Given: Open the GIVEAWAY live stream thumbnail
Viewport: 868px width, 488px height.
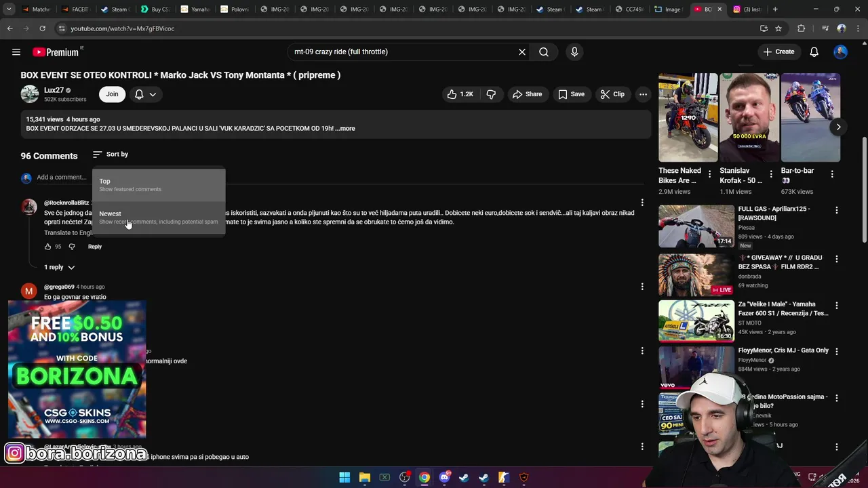Looking at the screenshot, I should (x=696, y=274).
